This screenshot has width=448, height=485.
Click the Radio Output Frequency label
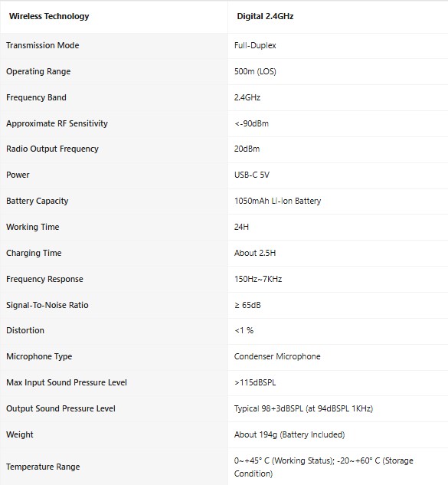[52, 149]
